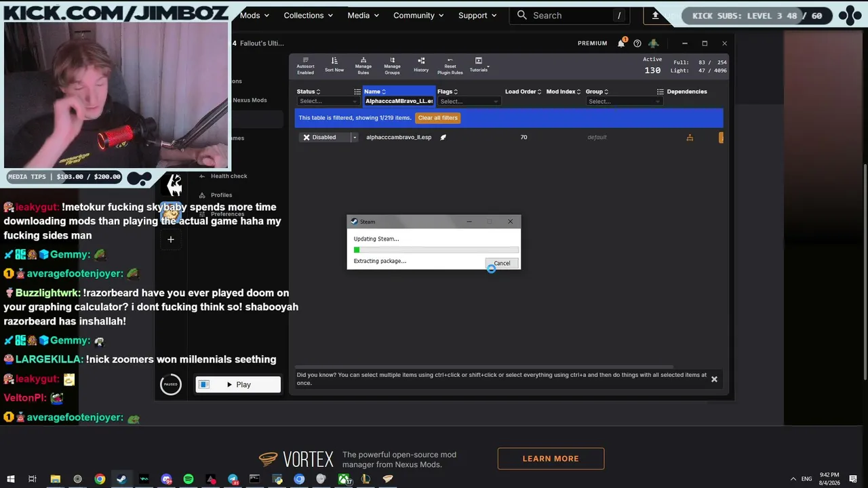Open Telegram from the taskbar
868x488 pixels.
233,479
